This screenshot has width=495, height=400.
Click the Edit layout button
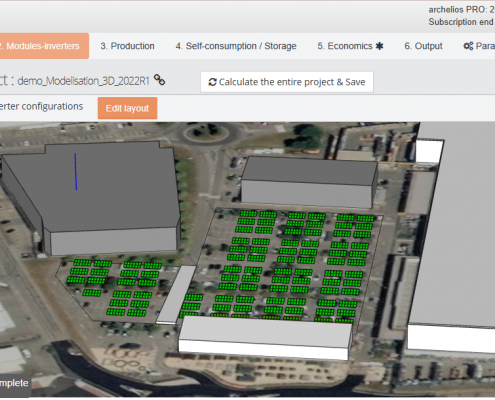coord(127,108)
